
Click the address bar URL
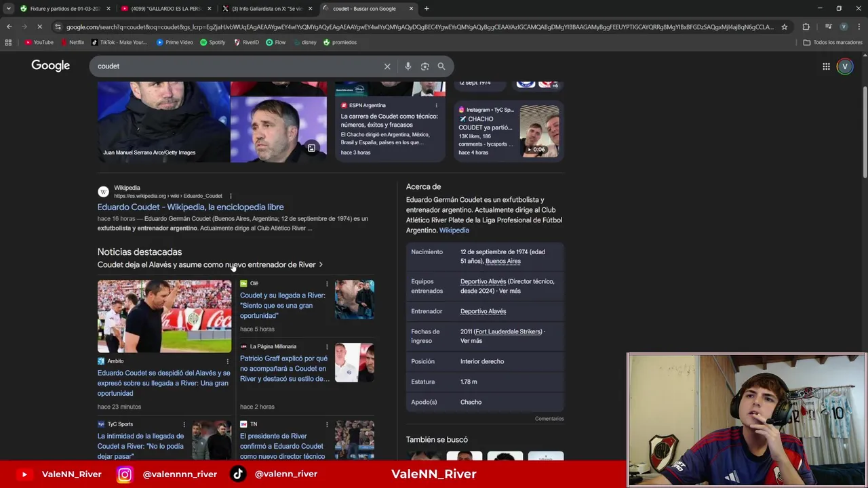[x=420, y=27]
